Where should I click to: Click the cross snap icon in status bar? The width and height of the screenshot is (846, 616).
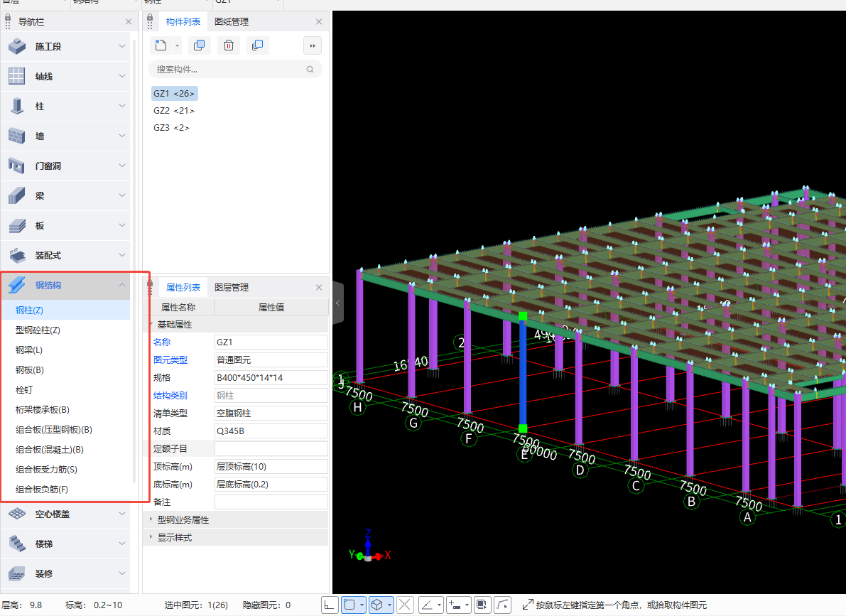point(405,605)
